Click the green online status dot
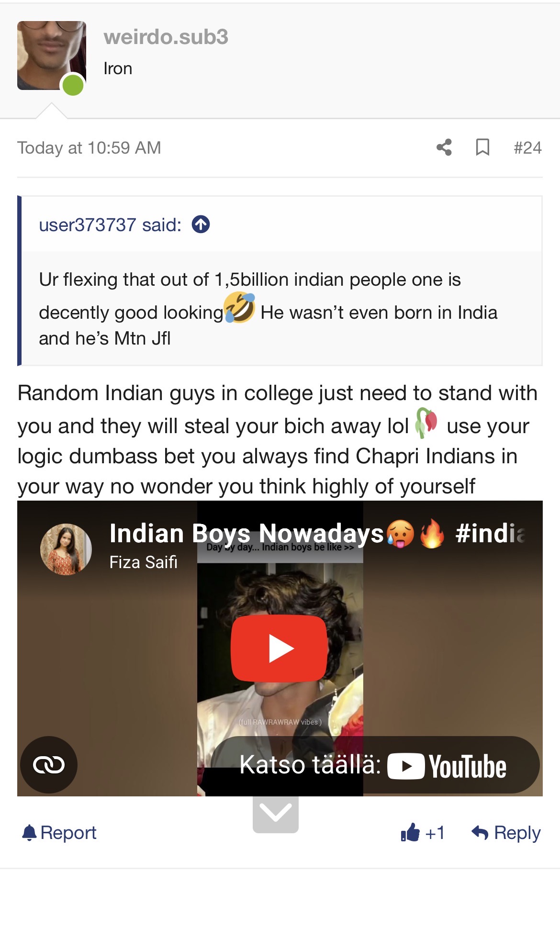The height and width of the screenshot is (928, 560). pos(73,85)
